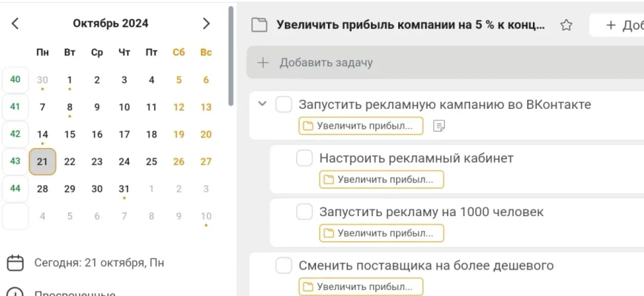
Task: Open project tag under Сменить поставщика task
Action: click(360, 286)
